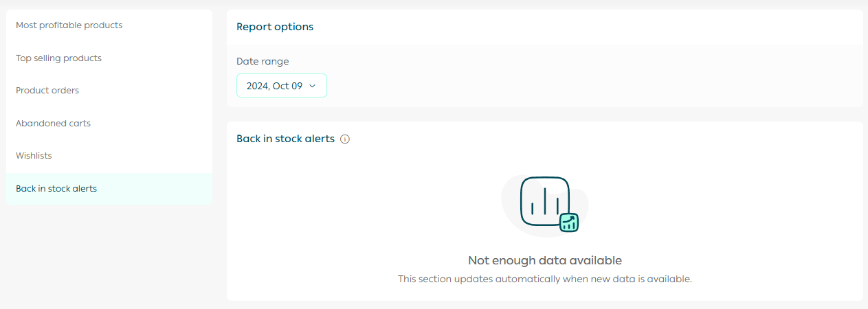868x309 pixels.
Task: Select Top selling products in sidebar
Action: point(58,58)
